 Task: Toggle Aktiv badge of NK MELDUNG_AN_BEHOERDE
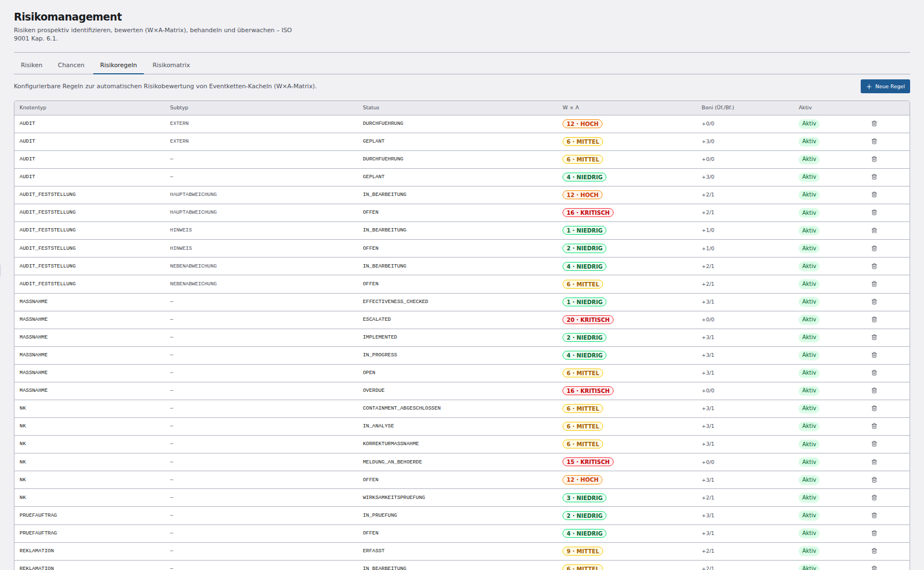809,462
